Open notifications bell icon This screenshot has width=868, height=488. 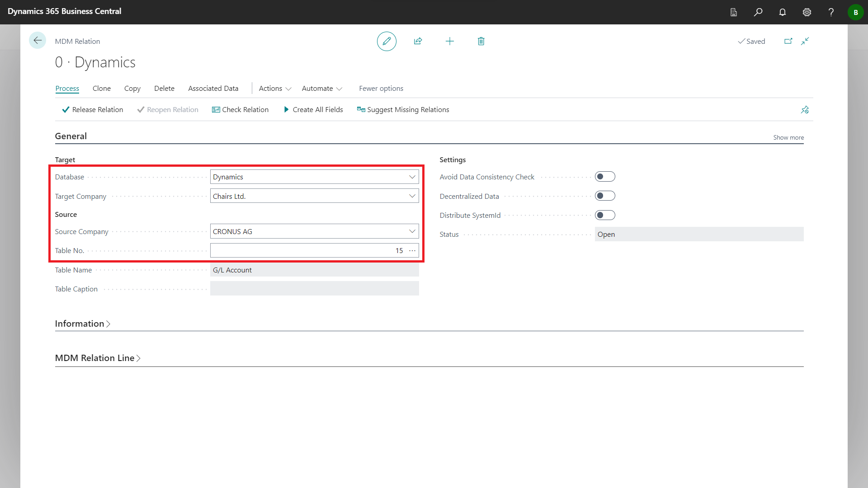(783, 12)
